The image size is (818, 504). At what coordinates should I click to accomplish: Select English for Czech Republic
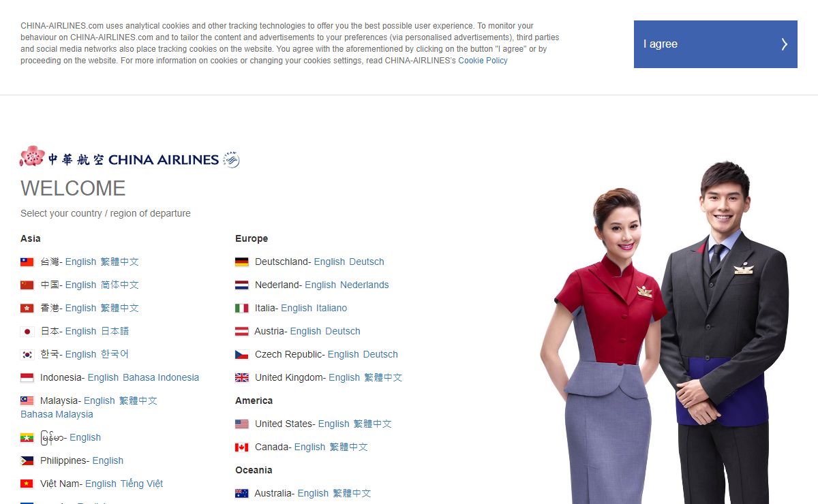(x=344, y=354)
